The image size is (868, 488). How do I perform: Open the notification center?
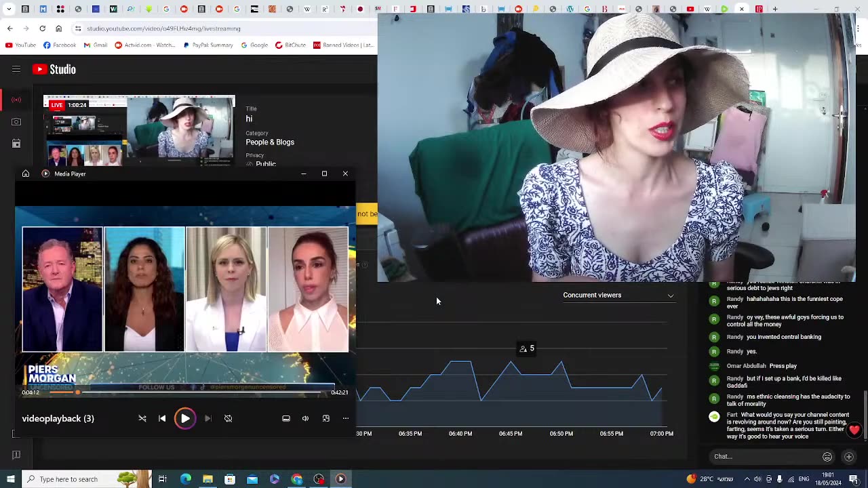pyautogui.click(x=854, y=479)
